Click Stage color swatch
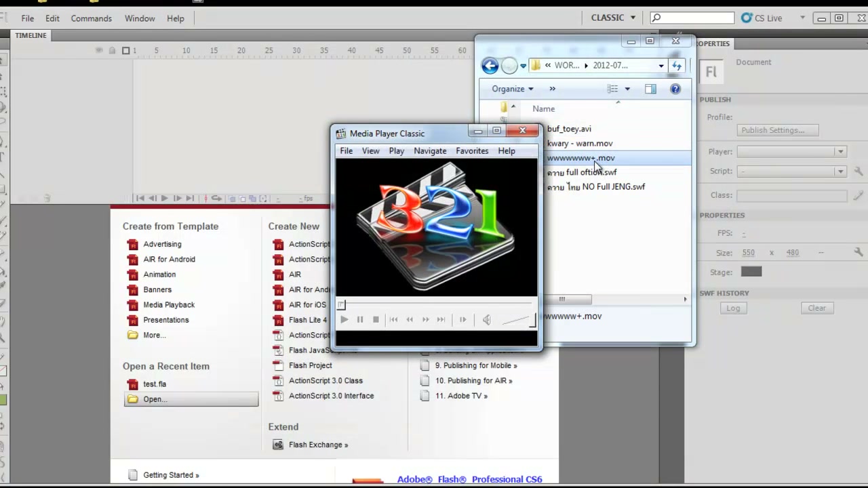The image size is (868, 488). pyautogui.click(x=751, y=272)
